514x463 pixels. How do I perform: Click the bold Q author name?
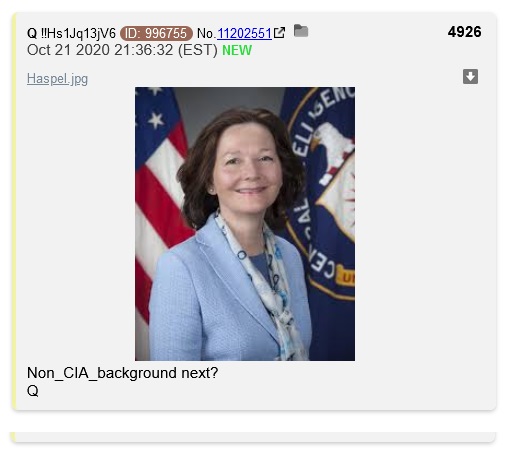(32, 33)
